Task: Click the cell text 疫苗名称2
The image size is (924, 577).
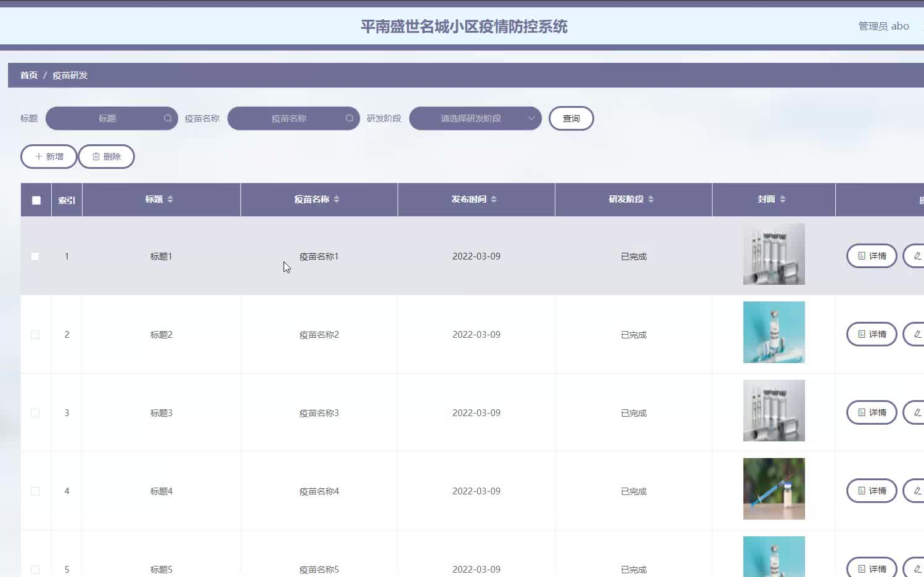Action: [x=319, y=335]
